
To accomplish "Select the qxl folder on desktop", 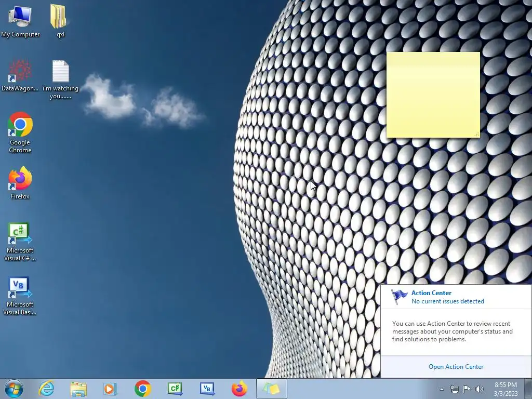I will [60, 20].
